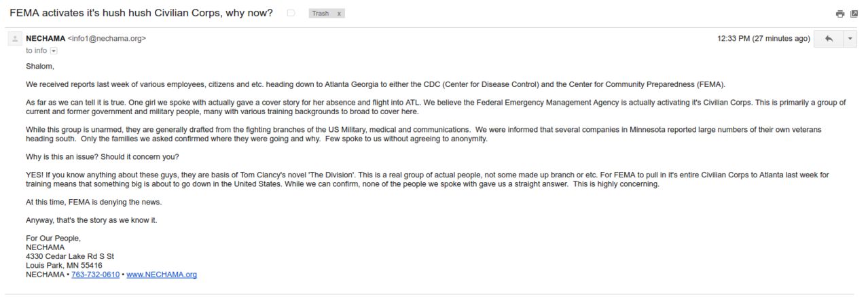Click sender name NECHAMA

click(46, 39)
